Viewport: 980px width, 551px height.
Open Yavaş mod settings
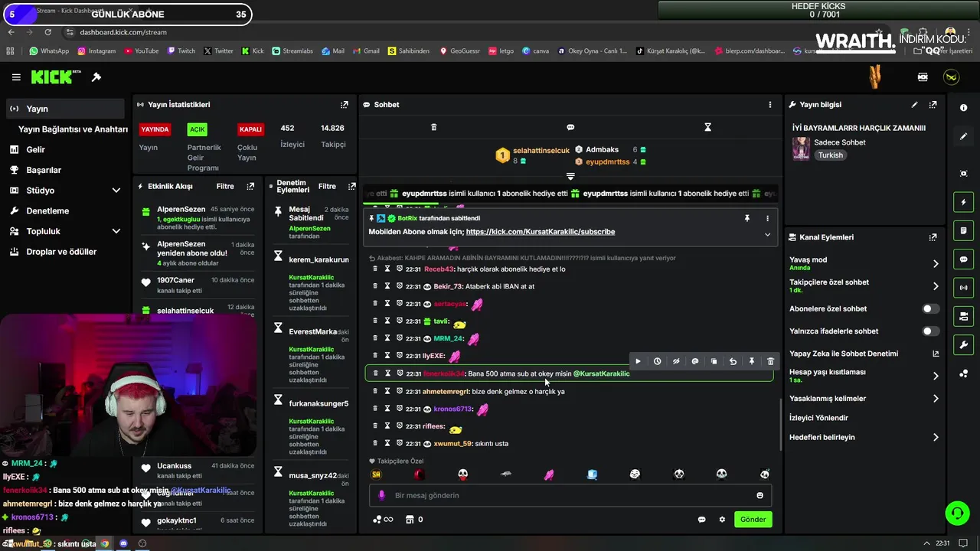pos(864,263)
